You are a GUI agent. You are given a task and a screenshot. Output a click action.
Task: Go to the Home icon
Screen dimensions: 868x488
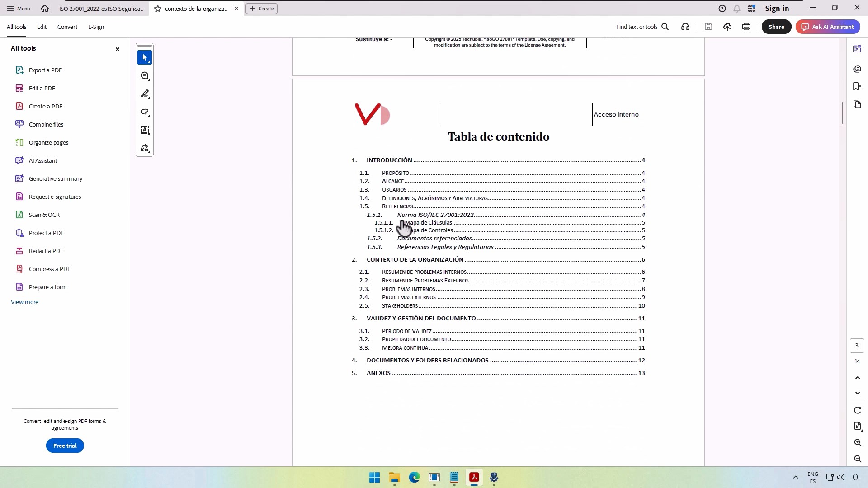44,9
